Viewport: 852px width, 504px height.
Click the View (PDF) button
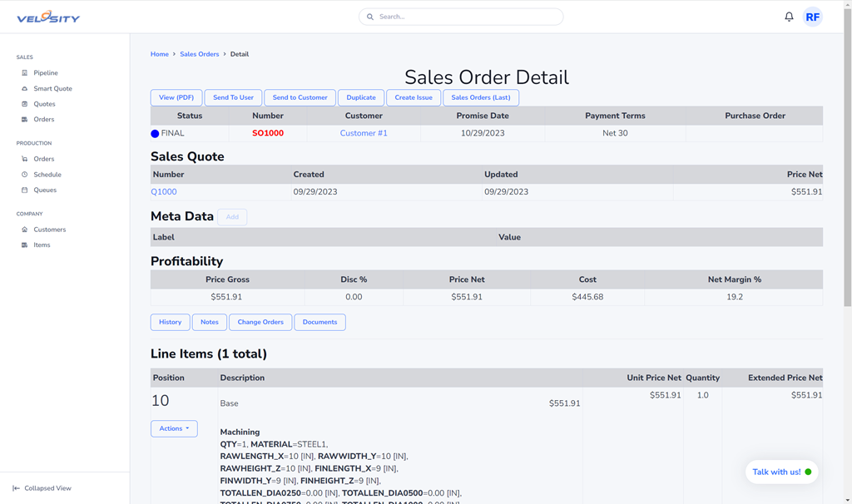pyautogui.click(x=176, y=98)
